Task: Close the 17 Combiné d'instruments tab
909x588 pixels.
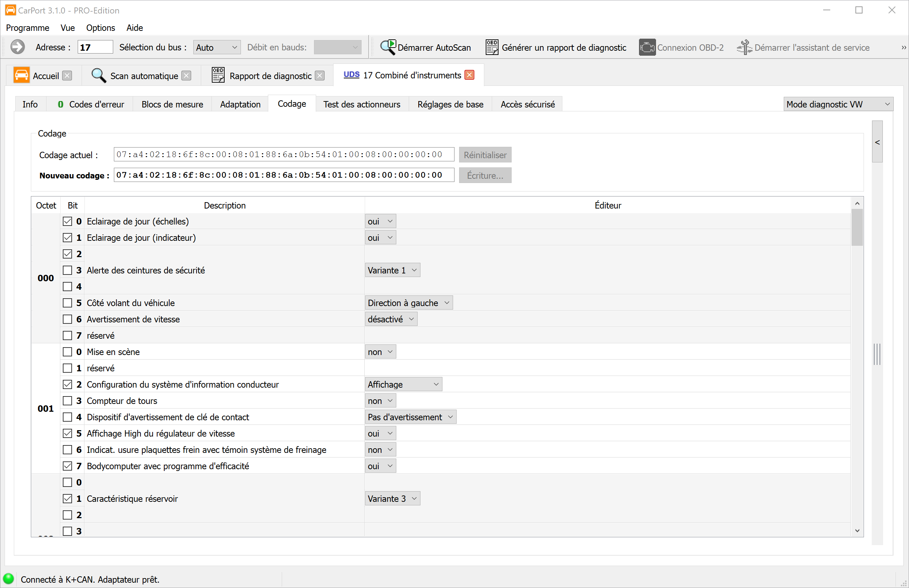Action: point(469,75)
